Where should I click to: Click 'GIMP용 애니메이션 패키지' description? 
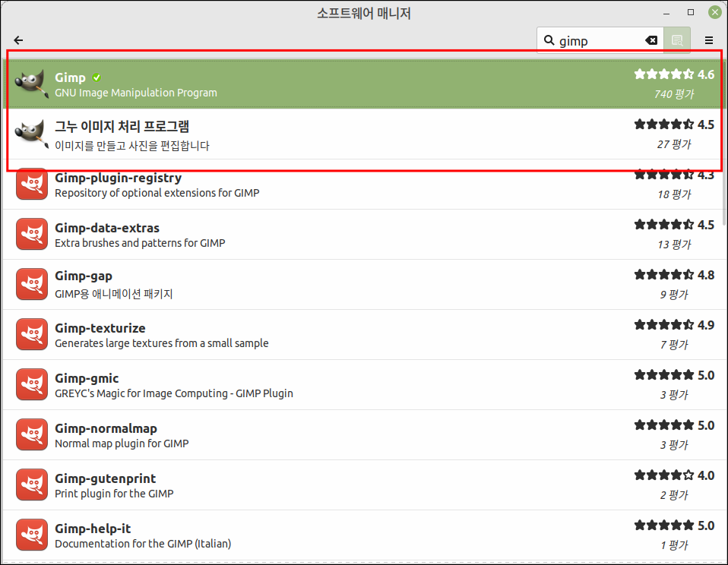point(114,294)
